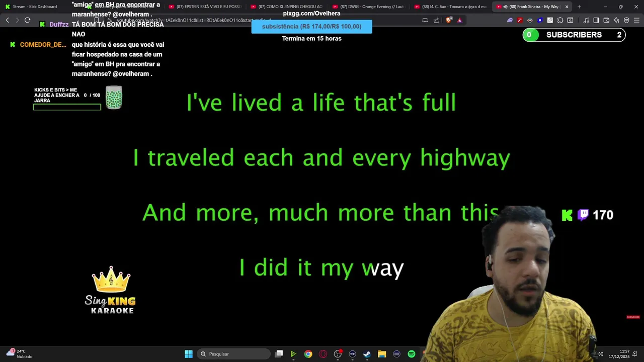644x362 pixels.
Task: Click the SUBSCRIBERS counter overlay
Action: click(574, 35)
